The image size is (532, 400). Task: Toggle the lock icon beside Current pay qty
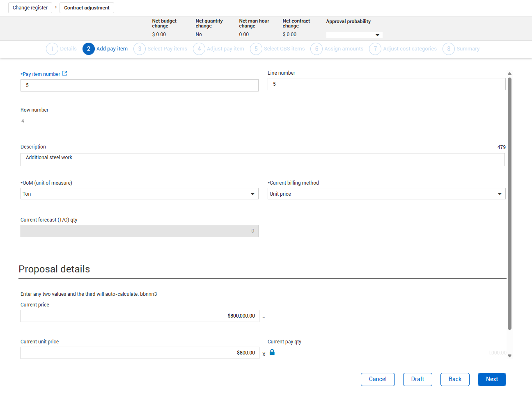272,352
